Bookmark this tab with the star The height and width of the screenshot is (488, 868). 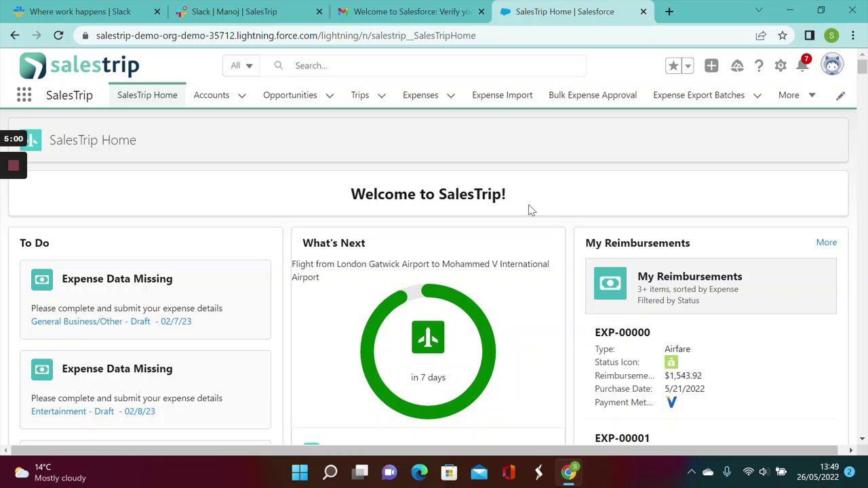783,35
